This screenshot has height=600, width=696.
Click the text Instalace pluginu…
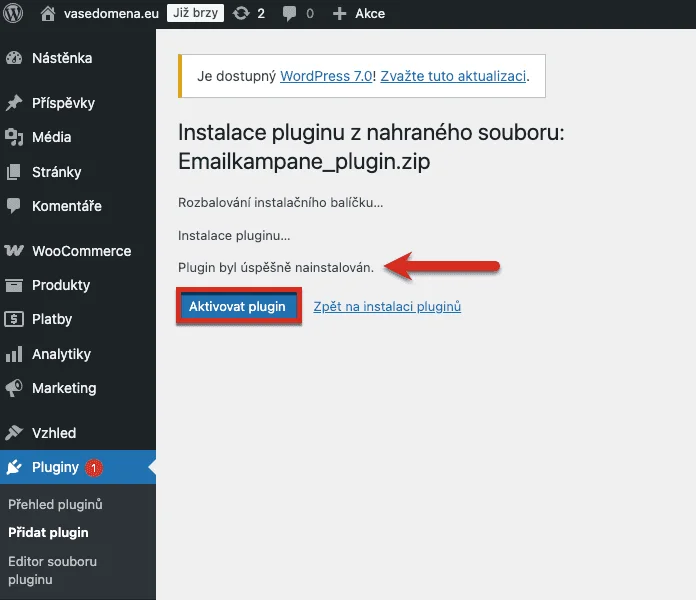point(234,236)
